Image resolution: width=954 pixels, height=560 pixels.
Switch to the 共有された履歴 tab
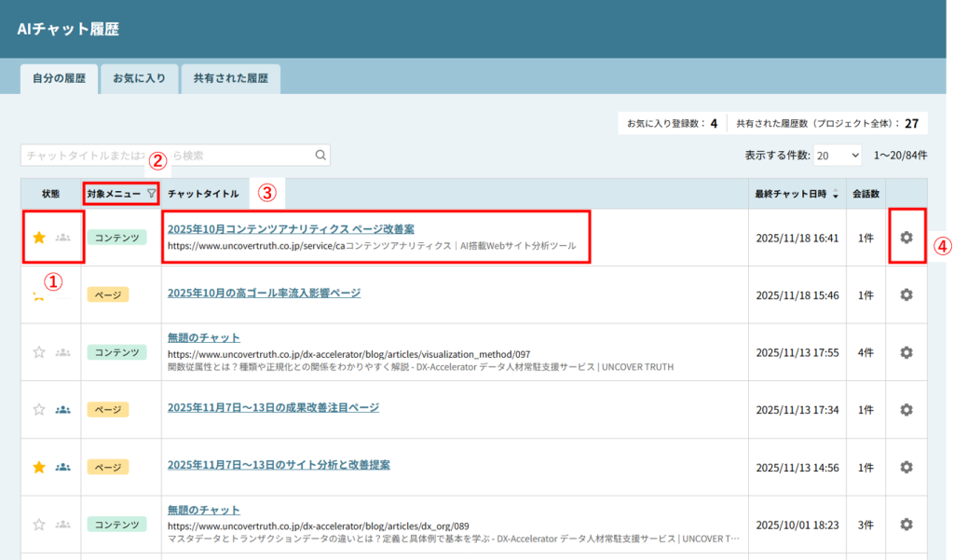coord(230,78)
